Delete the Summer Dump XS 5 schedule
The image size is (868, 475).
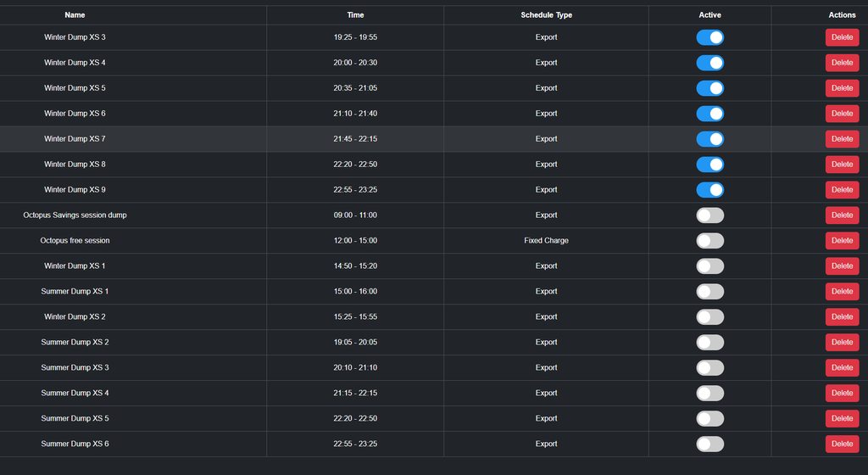(x=842, y=419)
